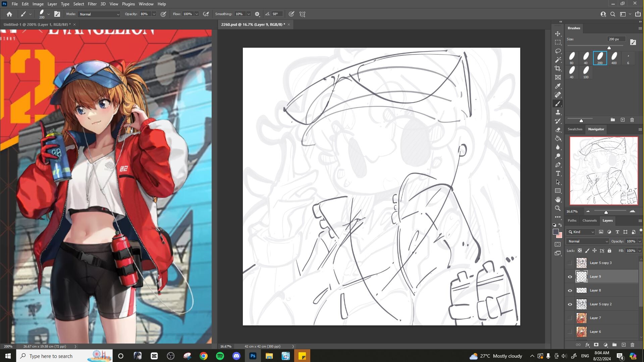The width and height of the screenshot is (644, 362).
Task: Delete layer trash button
Action: point(632,345)
